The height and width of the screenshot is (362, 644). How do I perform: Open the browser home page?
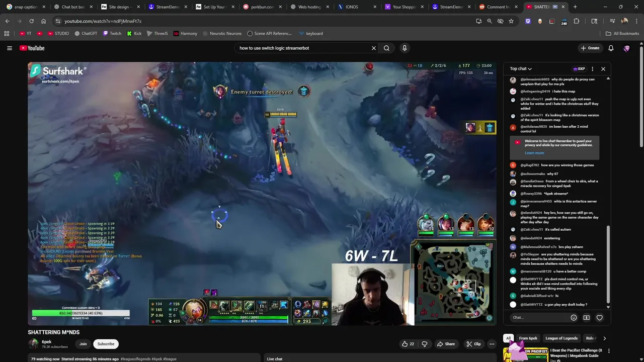[x=43, y=21]
